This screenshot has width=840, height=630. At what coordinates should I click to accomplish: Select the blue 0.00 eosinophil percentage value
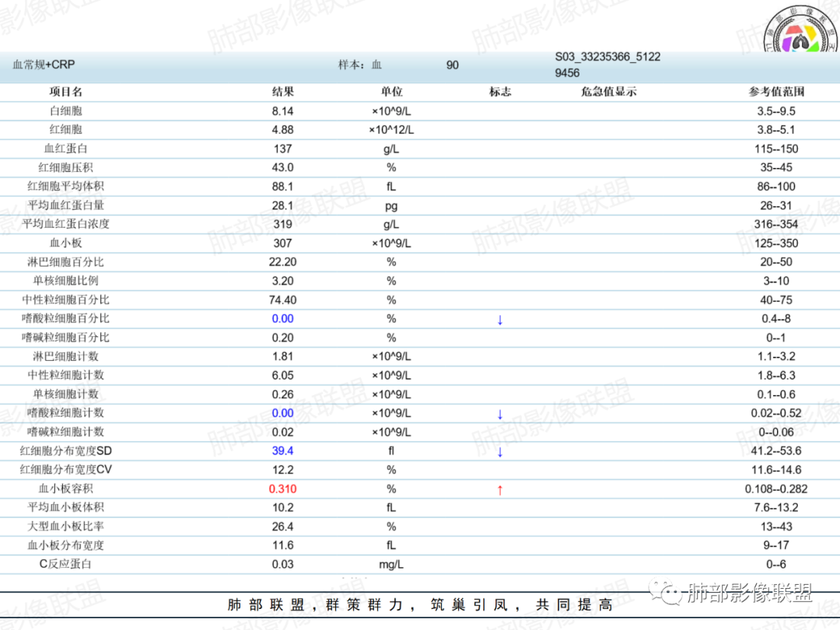tap(283, 319)
